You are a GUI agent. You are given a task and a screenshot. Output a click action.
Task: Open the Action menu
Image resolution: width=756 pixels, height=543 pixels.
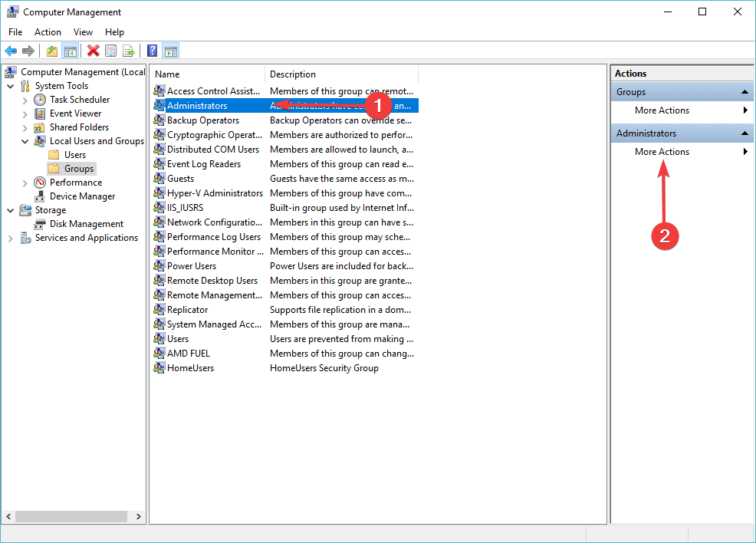pyautogui.click(x=48, y=31)
